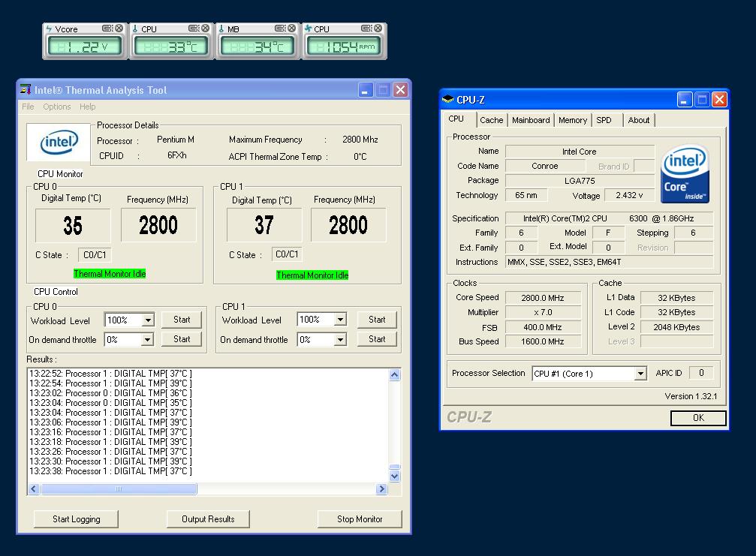The height and width of the screenshot is (556, 756).
Task: Click CPU 0 'Thermal Monitor Idle' status
Action: point(110,274)
